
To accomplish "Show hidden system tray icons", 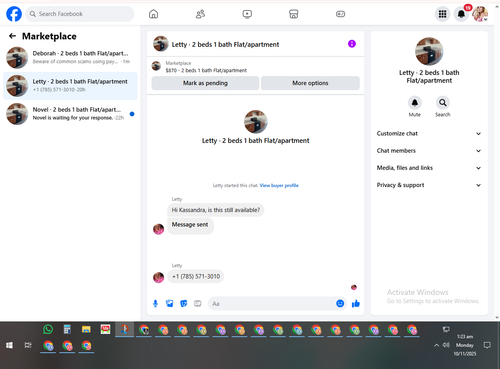I will (x=436, y=345).
